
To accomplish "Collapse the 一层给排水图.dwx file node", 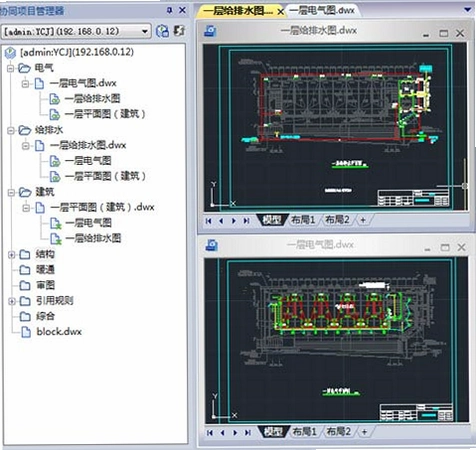I will click(x=25, y=146).
